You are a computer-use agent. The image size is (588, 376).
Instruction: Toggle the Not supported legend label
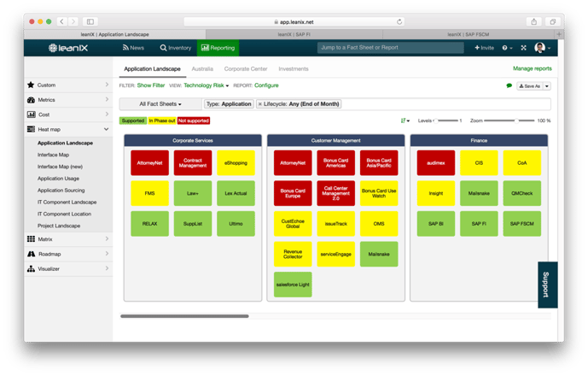point(194,120)
